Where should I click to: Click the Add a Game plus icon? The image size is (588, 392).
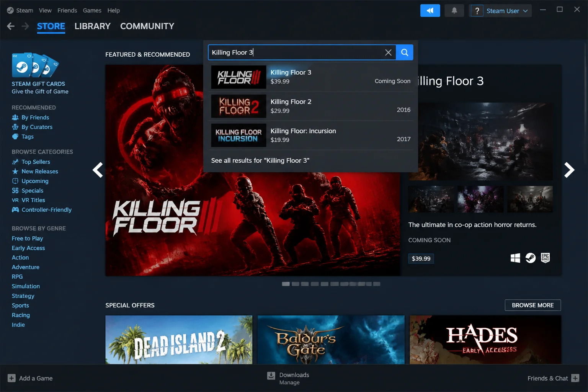point(11,378)
